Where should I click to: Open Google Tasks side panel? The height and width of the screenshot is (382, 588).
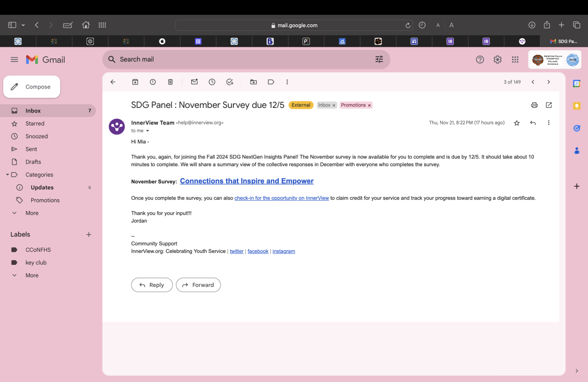tap(577, 128)
